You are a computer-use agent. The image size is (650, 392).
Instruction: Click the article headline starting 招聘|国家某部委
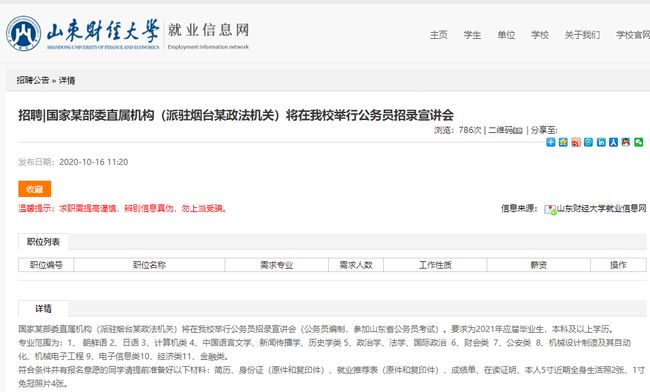236,115
